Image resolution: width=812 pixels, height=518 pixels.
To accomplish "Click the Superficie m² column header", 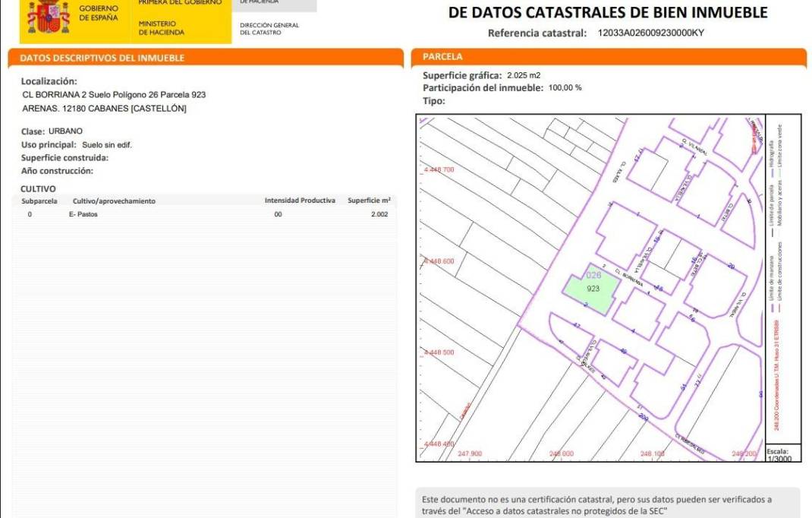I will click(x=369, y=201).
